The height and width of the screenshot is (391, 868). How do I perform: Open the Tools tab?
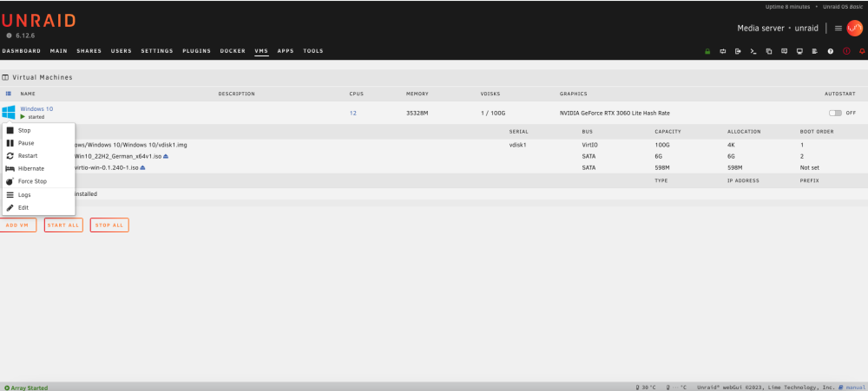coord(312,51)
